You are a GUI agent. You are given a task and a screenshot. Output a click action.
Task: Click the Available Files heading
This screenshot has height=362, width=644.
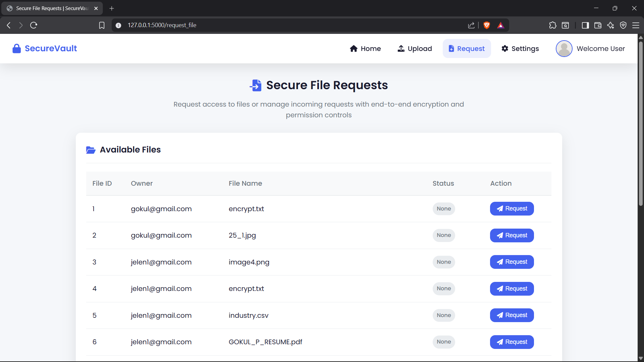[x=130, y=150]
